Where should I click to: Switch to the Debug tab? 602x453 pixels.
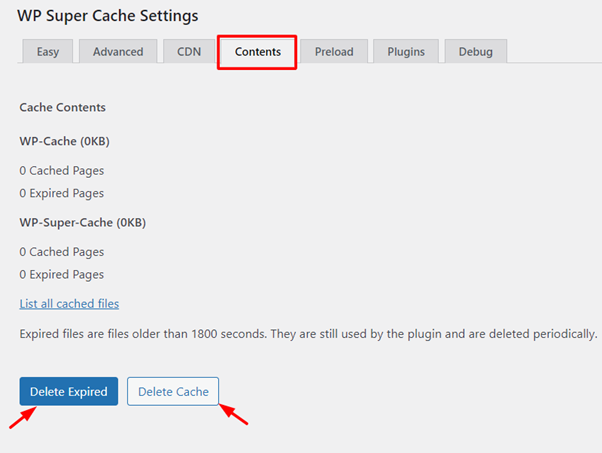click(x=475, y=52)
